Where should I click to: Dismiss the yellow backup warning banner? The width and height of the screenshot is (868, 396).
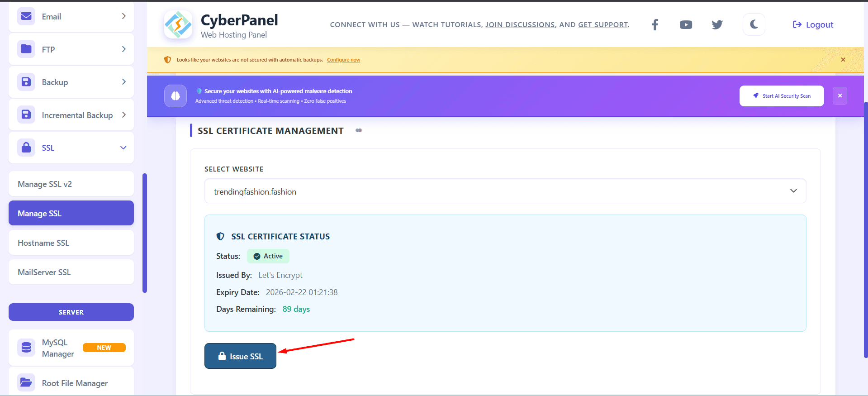843,60
